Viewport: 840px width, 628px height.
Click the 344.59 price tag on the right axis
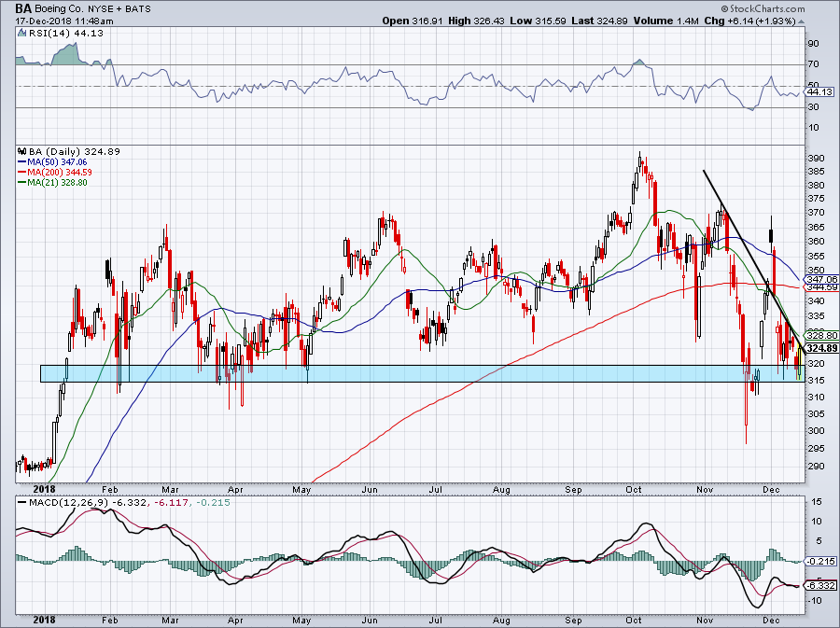pyautogui.click(x=822, y=287)
